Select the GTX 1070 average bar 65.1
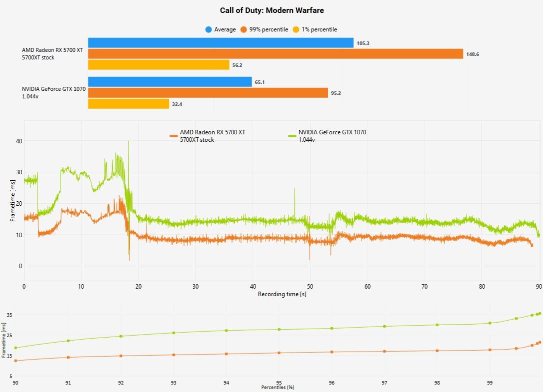 [x=169, y=82]
